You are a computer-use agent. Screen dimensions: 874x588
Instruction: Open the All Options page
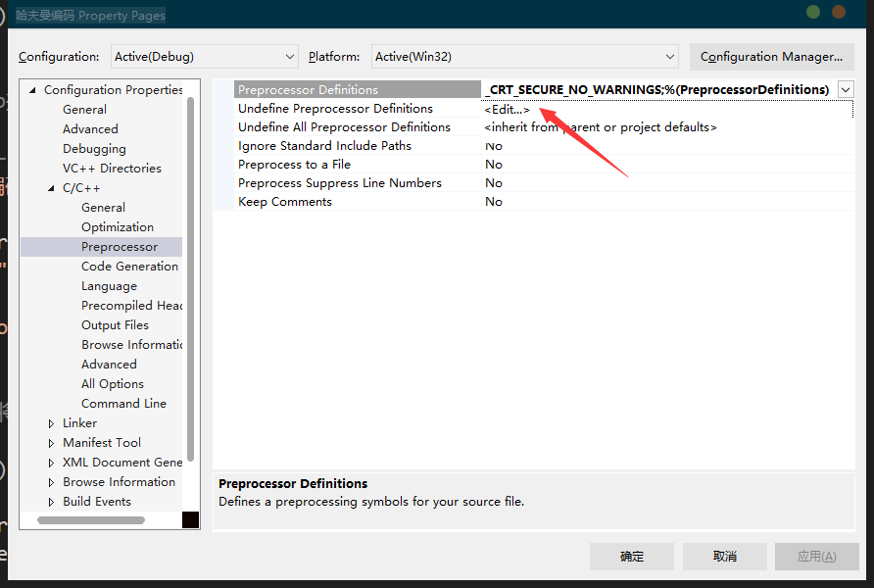click(x=113, y=384)
